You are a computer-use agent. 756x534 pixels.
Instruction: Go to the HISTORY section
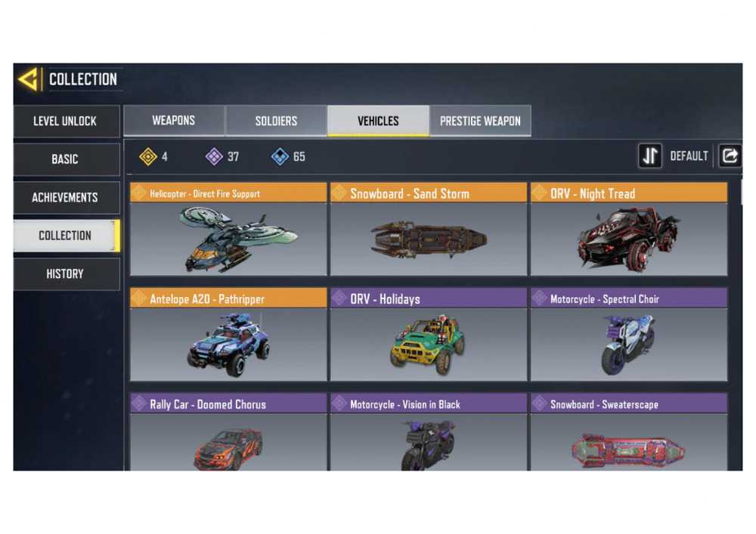tap(66, 274)
